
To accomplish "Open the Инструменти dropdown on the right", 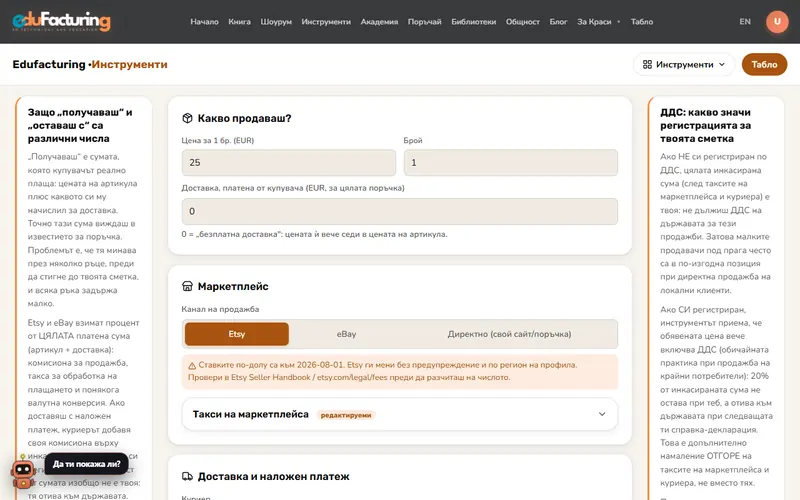I will click(x=684, y=64).
